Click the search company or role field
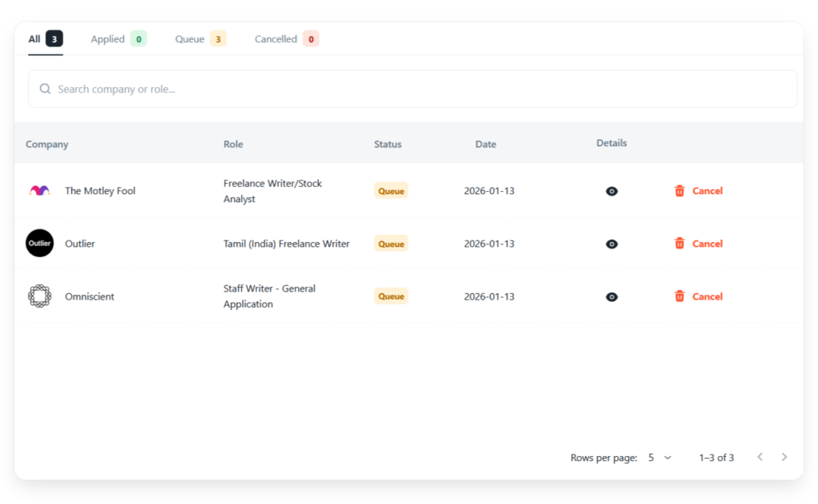 pos(412,89)
